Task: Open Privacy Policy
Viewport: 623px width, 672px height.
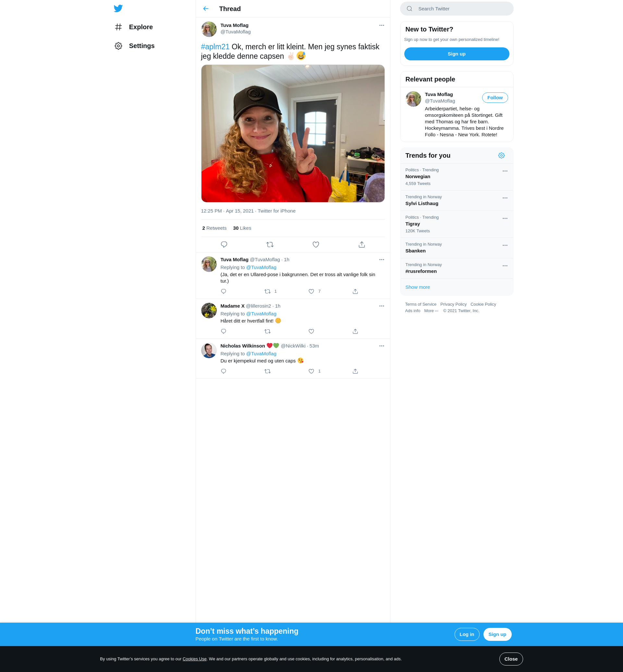Action: 453,304
